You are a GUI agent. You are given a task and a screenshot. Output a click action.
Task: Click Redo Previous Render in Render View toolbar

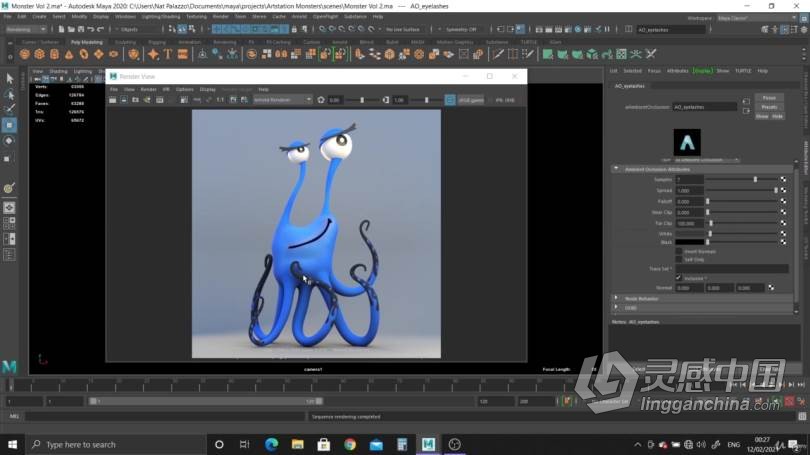click(113, 100)
